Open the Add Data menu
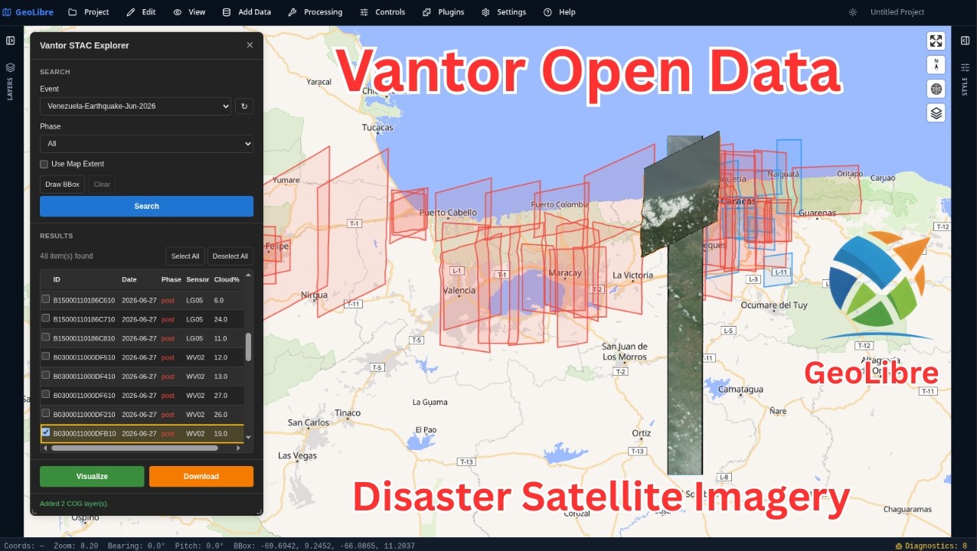The image size is (980, 551). tap(247, 12)
